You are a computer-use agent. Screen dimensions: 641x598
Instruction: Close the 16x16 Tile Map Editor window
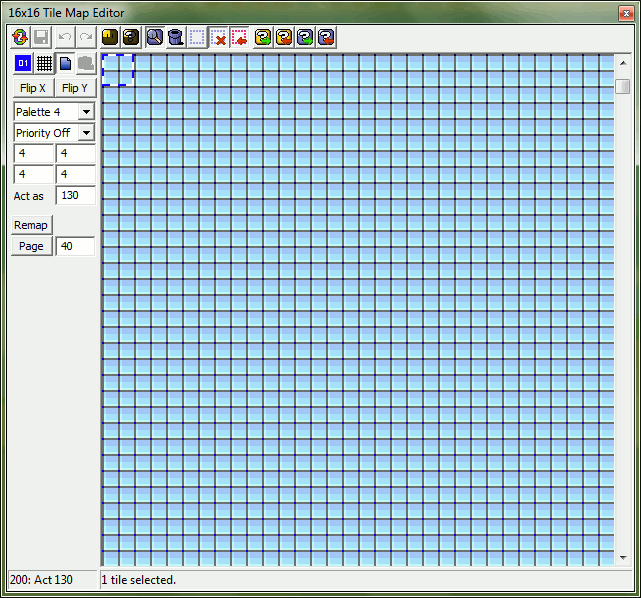click(626, 13)
